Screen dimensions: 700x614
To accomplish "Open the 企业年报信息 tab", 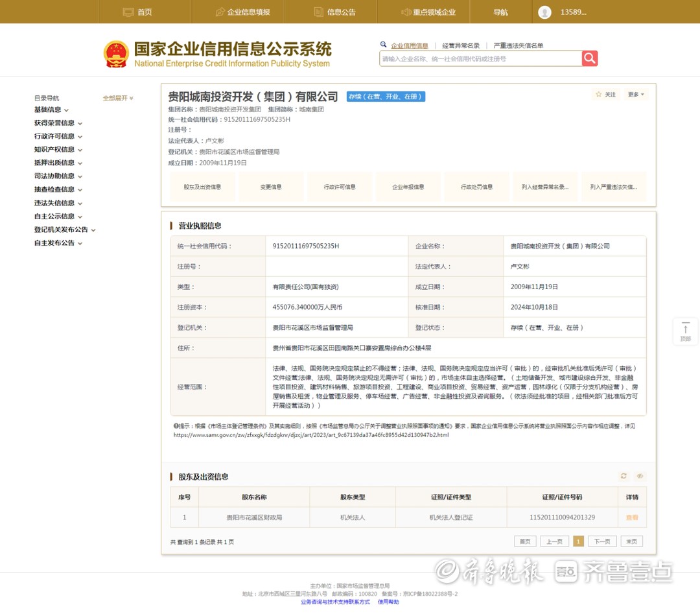I will pos(408,187).
